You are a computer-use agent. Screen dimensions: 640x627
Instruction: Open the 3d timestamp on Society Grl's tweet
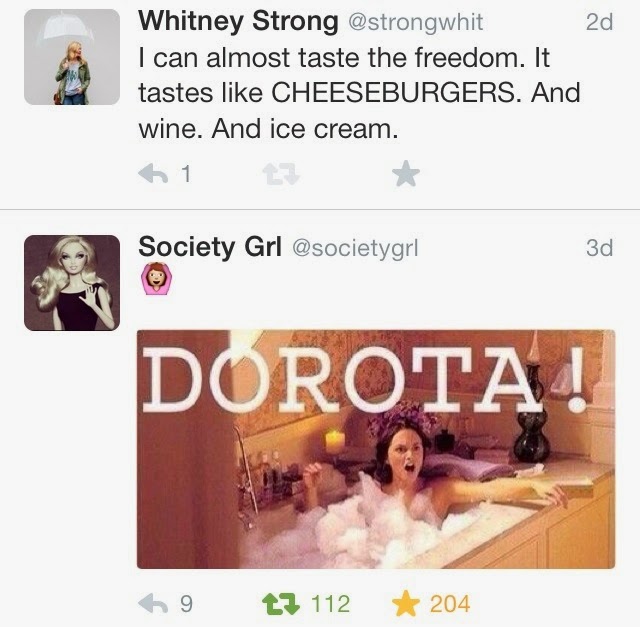pos(599,248)
